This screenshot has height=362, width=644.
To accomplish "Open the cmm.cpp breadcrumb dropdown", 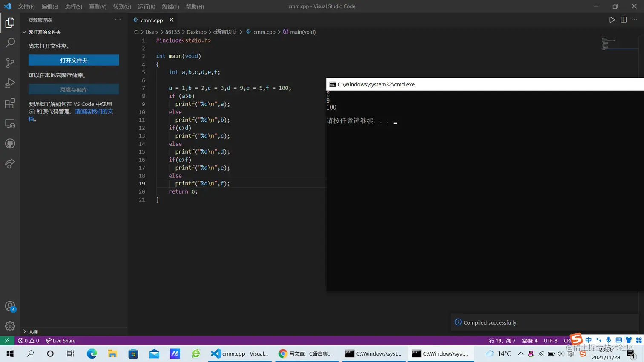I will [261, 32].
